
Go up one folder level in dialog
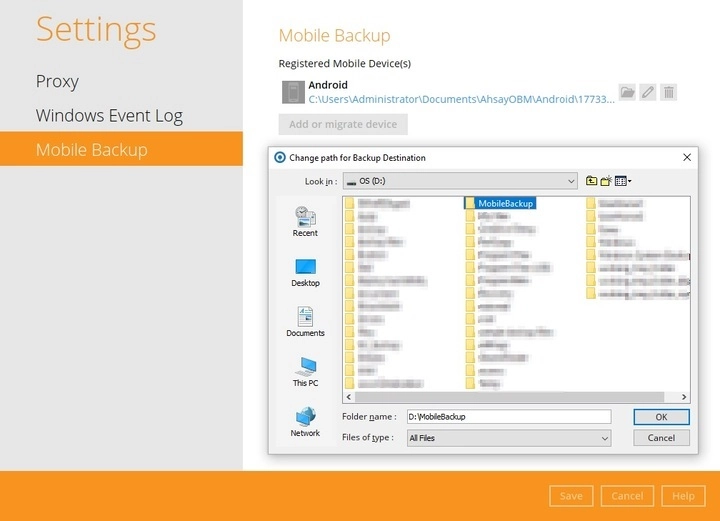click(x=592, y=181)
